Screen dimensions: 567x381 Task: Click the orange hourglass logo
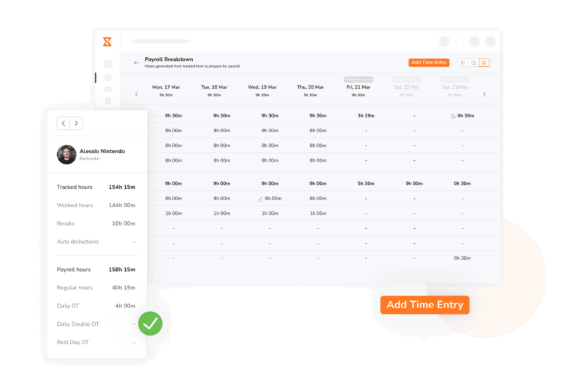tap(107, 42)
